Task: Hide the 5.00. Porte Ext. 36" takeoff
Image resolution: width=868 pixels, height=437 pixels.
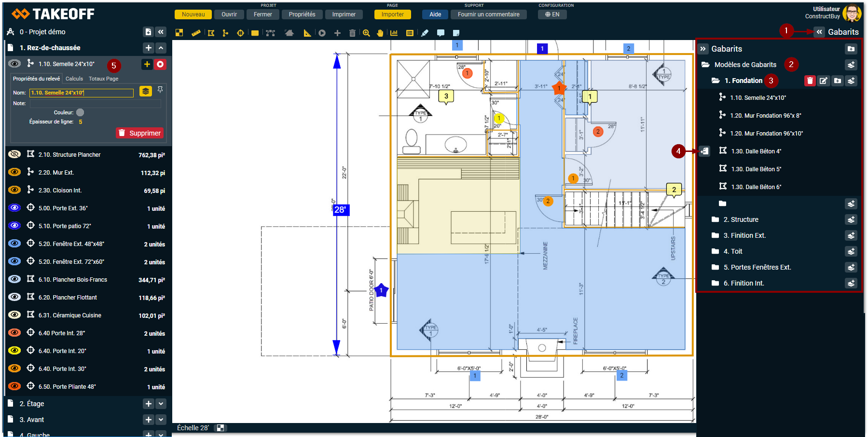Action: [x=14, y=208]
